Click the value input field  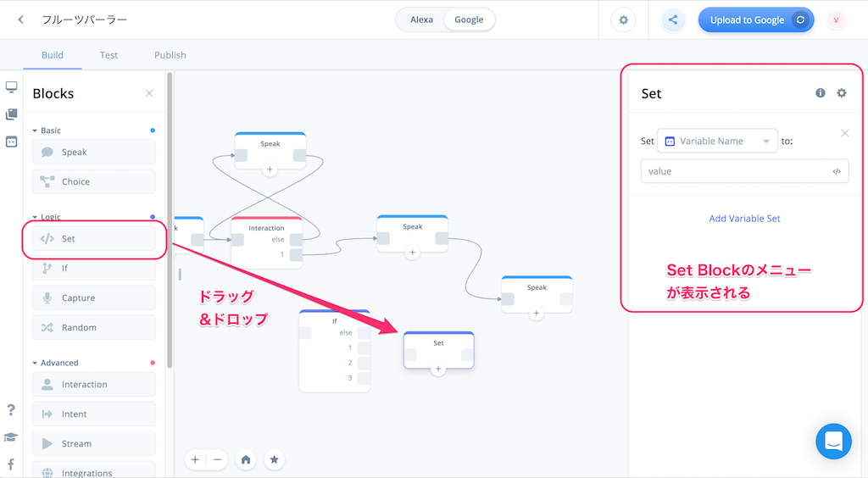tap(744, 171)
